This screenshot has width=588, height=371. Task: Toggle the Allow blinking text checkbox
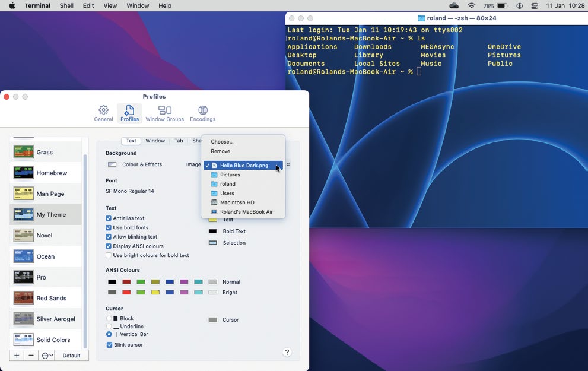pos(109,237)
